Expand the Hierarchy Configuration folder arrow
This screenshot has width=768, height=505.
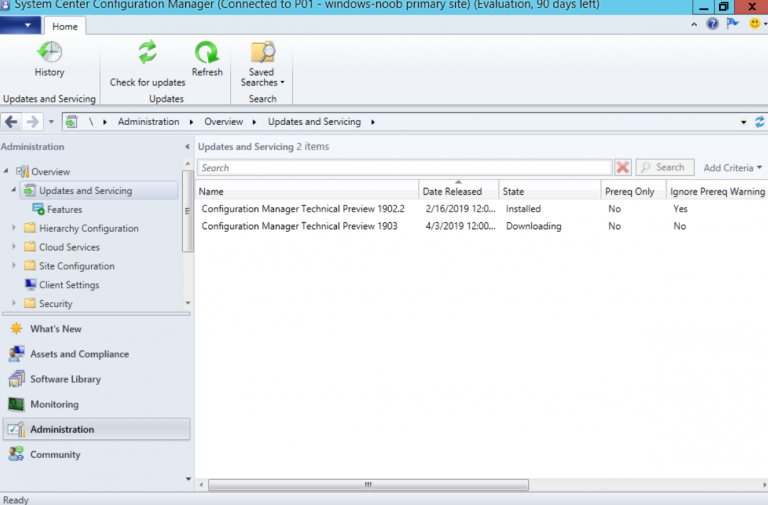click(14, 227)
